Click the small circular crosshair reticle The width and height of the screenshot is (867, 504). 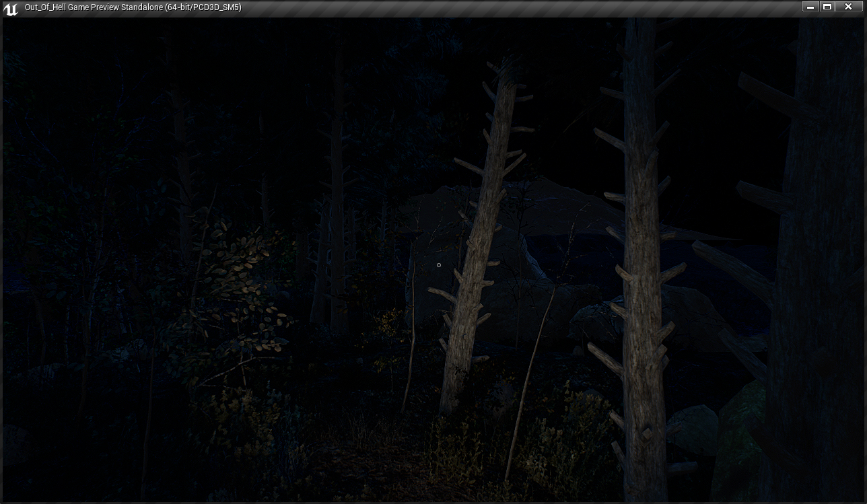pyautogui.click(x=439, y=265)
